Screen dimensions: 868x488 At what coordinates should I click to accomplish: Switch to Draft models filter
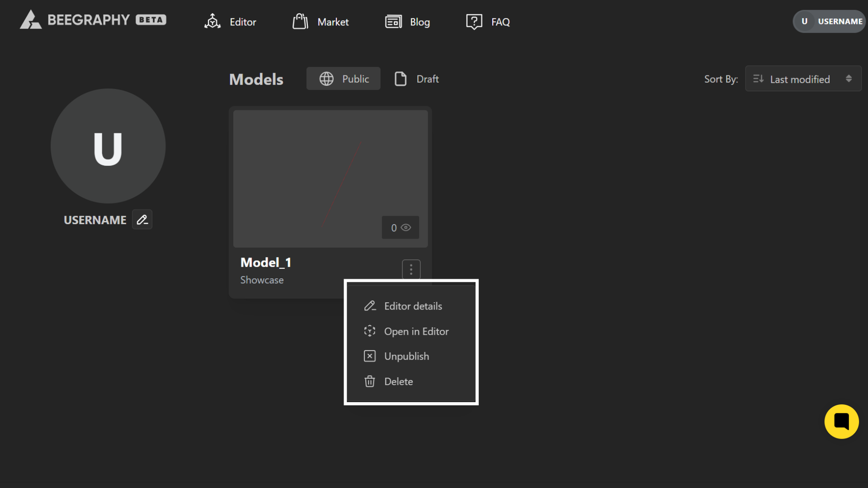tap(416, 79)
